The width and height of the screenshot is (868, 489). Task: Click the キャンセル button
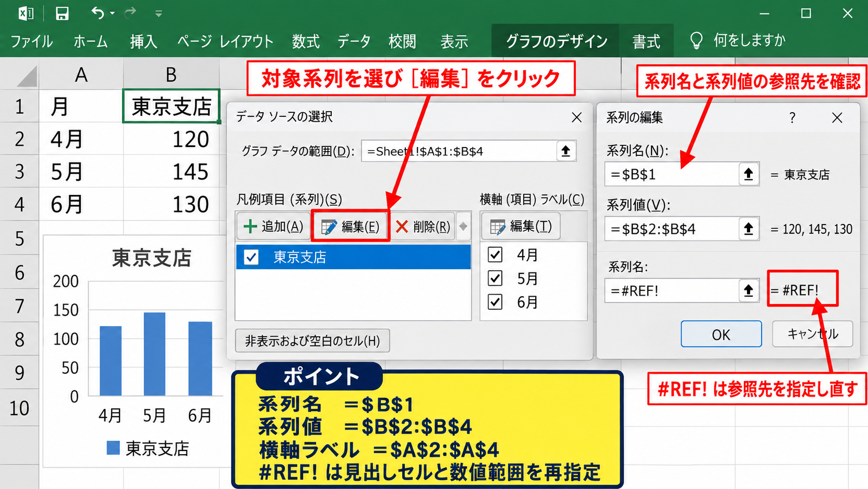click(812, 334)
